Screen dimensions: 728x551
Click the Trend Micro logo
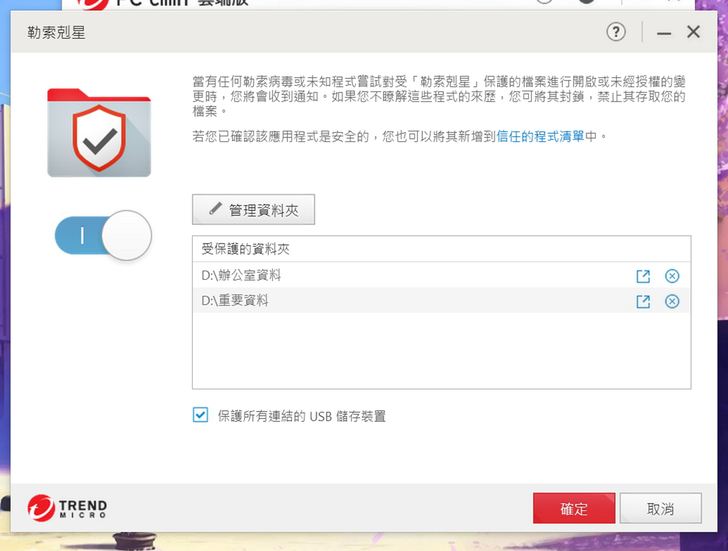click(x=67, y=508)
